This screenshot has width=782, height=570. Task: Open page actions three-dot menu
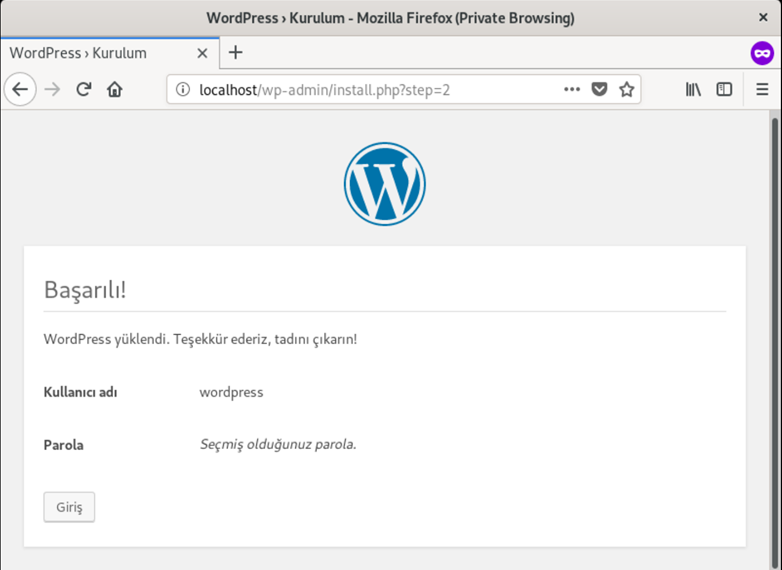click(x=572, y=90)
